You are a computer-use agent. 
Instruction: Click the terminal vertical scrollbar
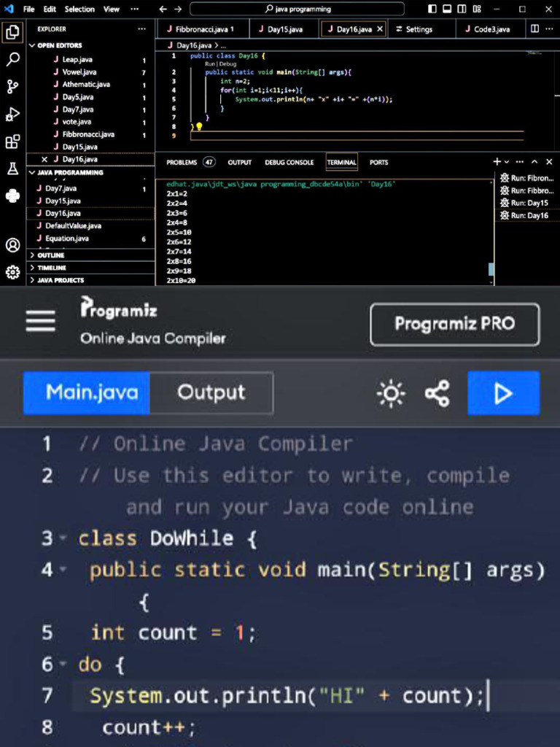coord(491,269)
